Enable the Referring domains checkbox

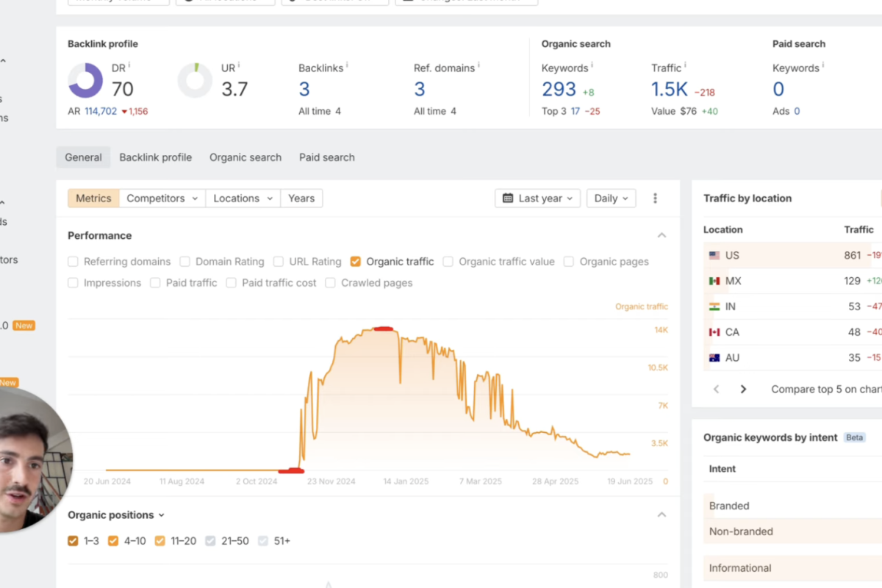pos(73,262)
